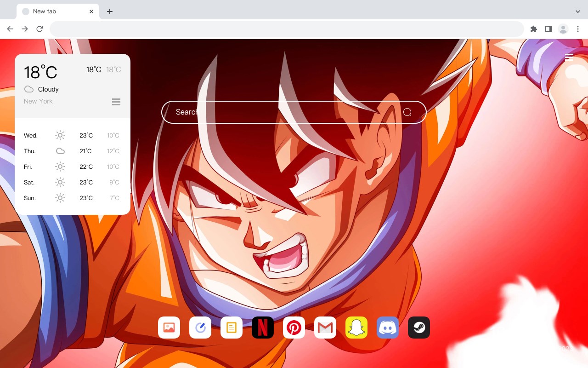Launch the Pinterest shortcut
The image size is (588, 368).
[x=294, y=328]
